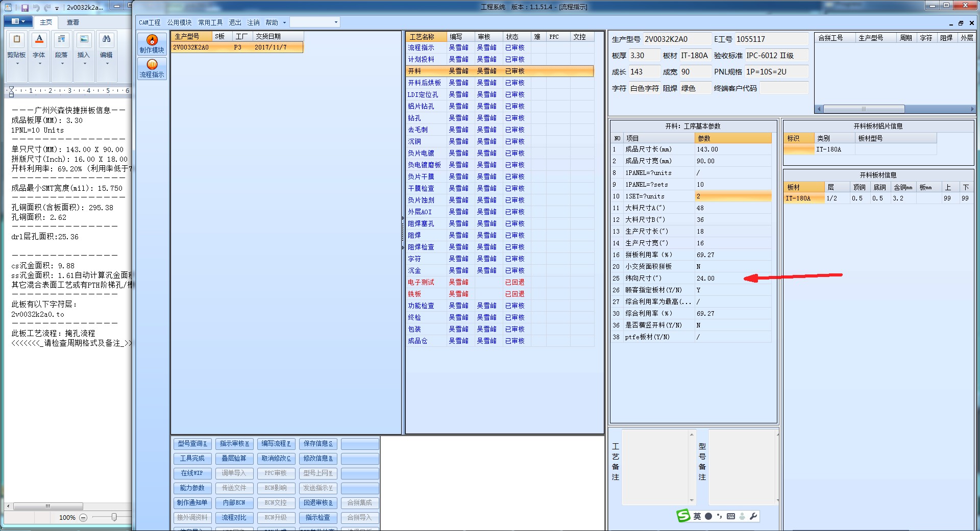Image resolution: width=980 pixels, height=531 pixels.
Task: Select the 钻孔 process row
Action: [500, 118]
